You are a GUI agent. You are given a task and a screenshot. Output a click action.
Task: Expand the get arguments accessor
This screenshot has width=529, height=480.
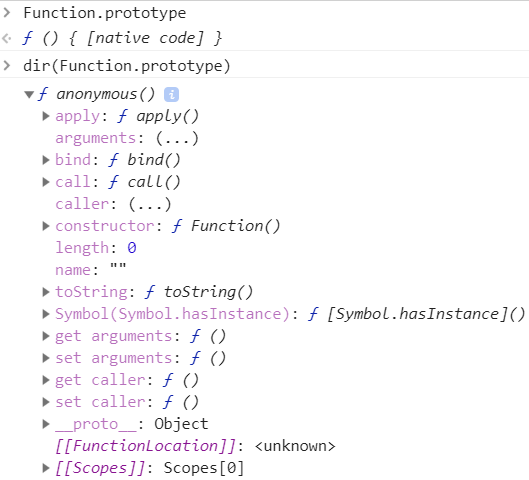[x=46, y=336]
